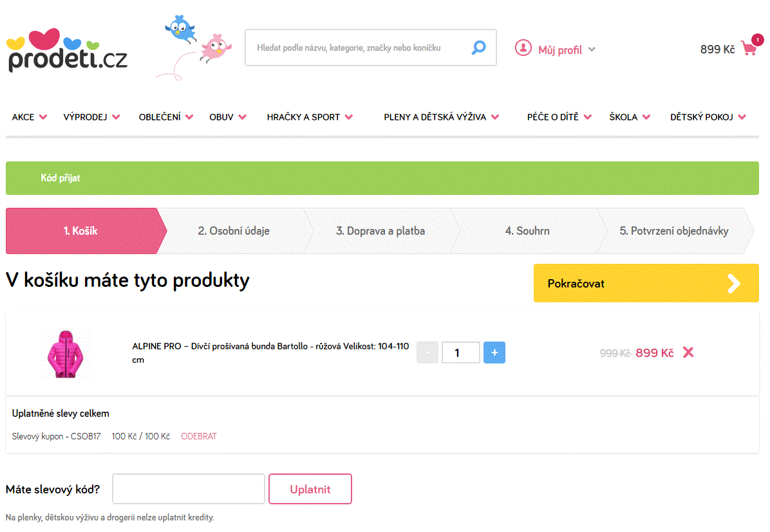
Task: Expand the HRAČKY A SPORT menu
Action: click(x=310, y=117)
